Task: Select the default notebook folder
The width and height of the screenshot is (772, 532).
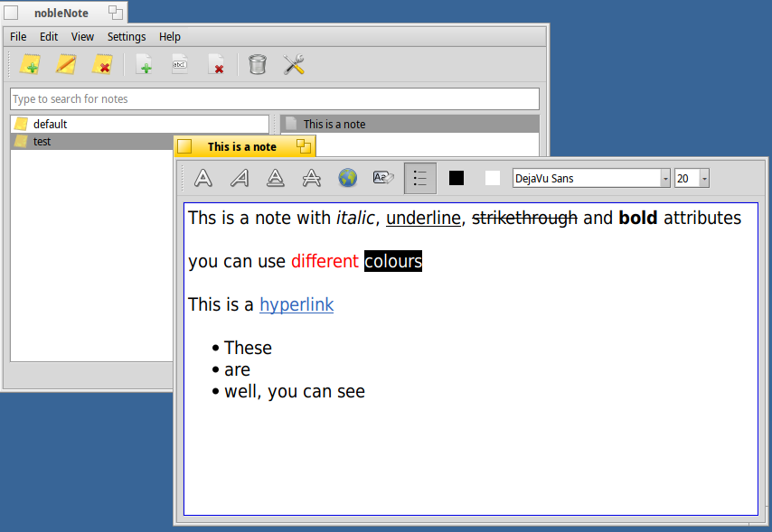Action: [x=140, y=124]
